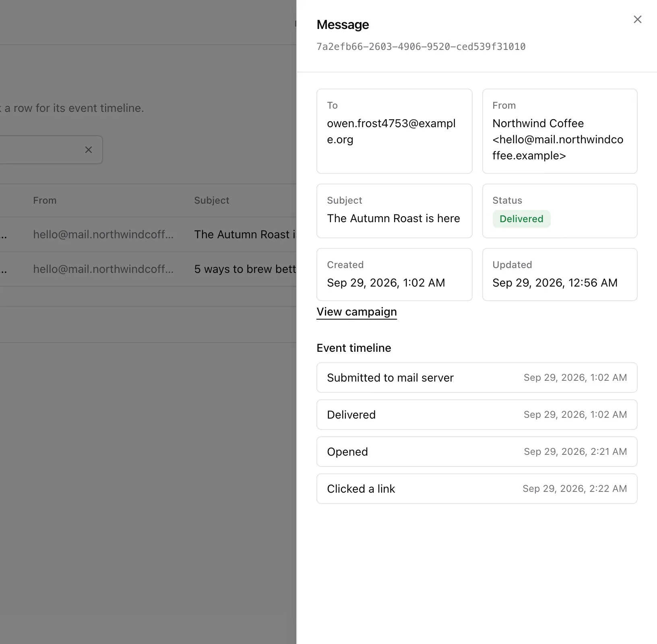The image size is (657, 644).
Task: Click recipient email owen.frost4753@example.org
Action: tap(391, 131)
